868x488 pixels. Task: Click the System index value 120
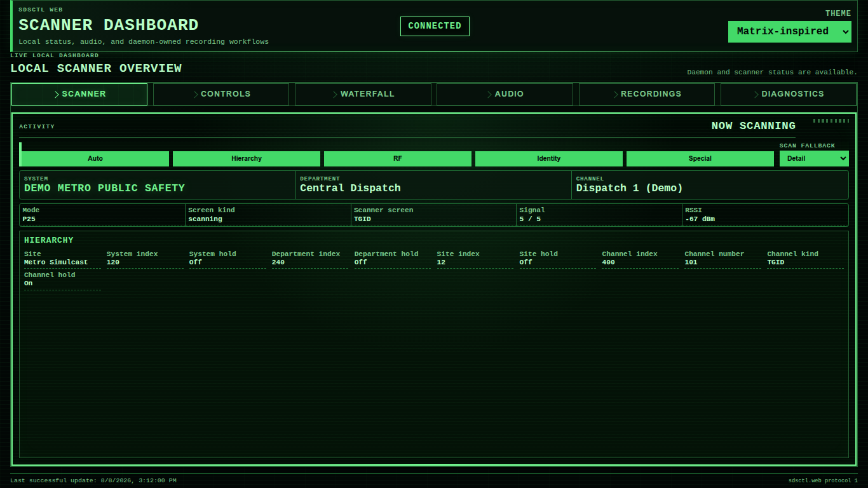pyautogui.click(x=113, y=262)
